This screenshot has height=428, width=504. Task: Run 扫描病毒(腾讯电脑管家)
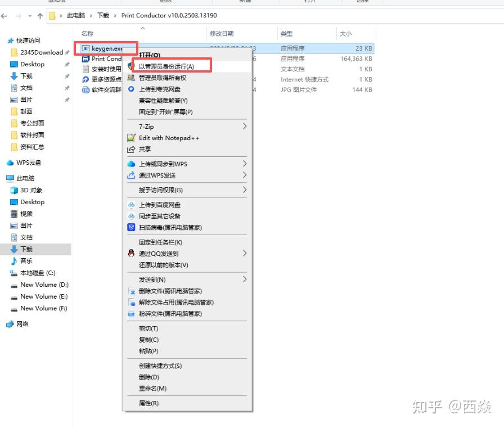(170, 227)
